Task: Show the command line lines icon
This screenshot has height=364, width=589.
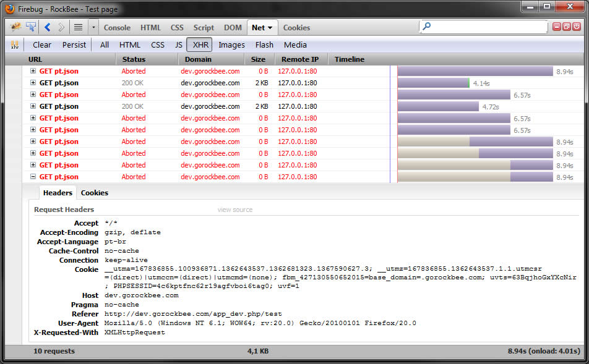Action: coord(78,27)
